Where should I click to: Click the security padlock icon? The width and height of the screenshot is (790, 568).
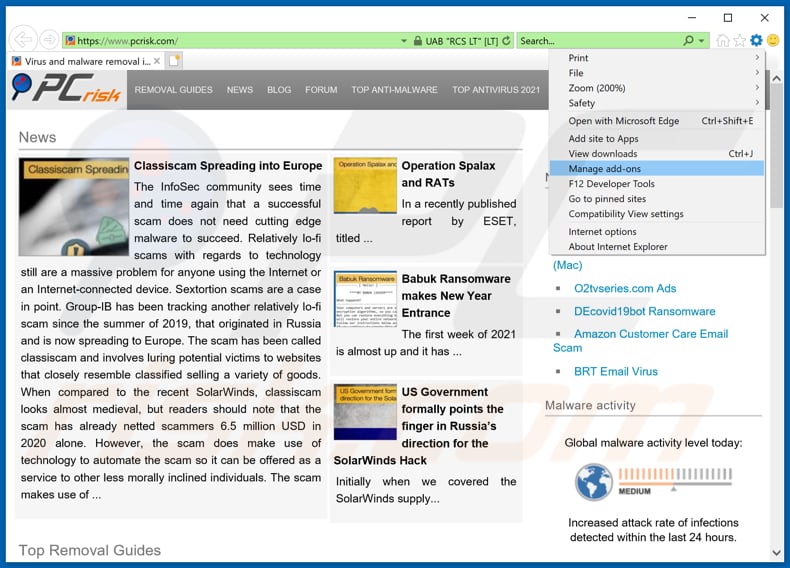(404, 41)
